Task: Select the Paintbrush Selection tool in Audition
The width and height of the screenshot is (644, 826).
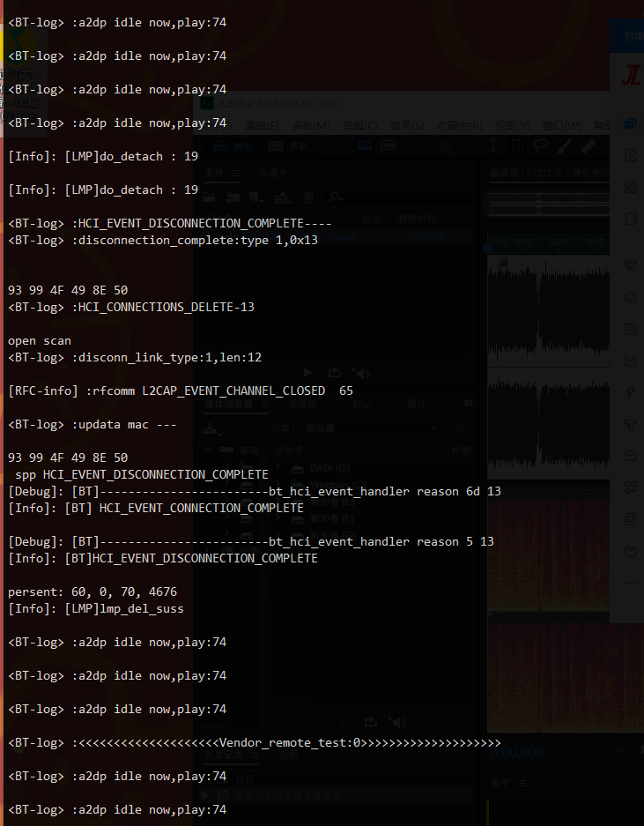Action: (565, 145)
